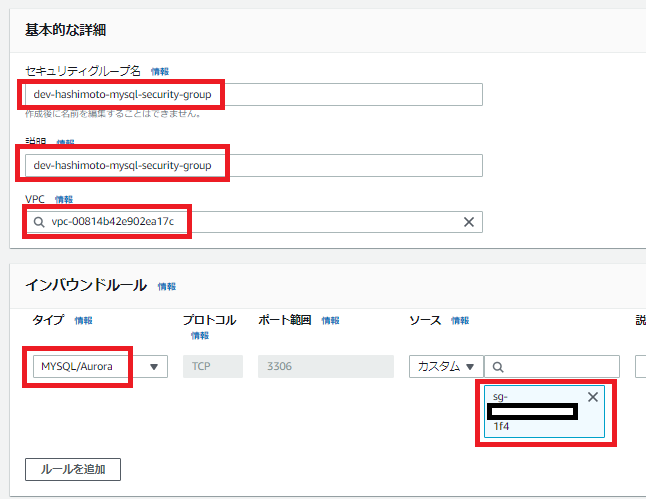The image size is (646, 499).
Task: Open the 情報 link beside the インバウンドルール heading
Action: (167, 286)
